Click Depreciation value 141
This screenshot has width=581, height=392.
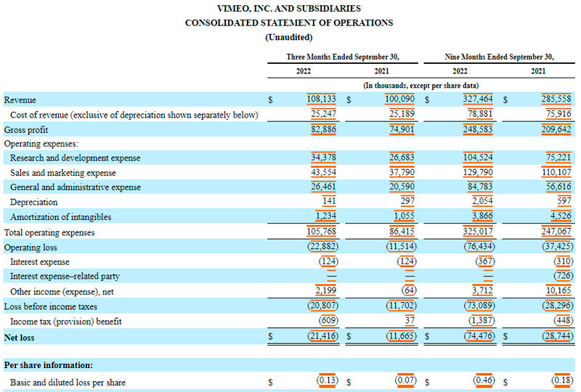(x=329, y=201)
